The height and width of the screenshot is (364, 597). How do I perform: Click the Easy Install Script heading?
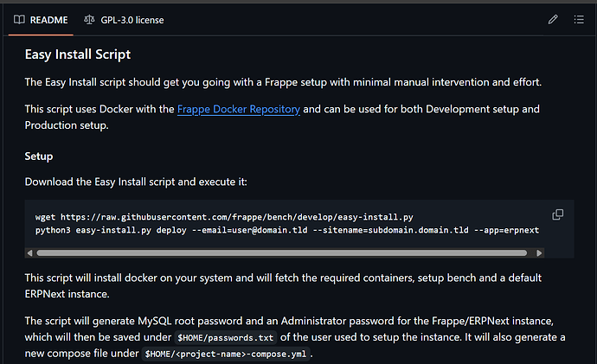[x=78, y=54]
